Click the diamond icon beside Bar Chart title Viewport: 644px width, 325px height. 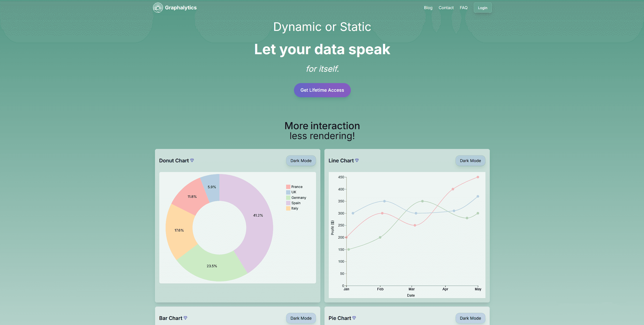click(x=186, y=318)
